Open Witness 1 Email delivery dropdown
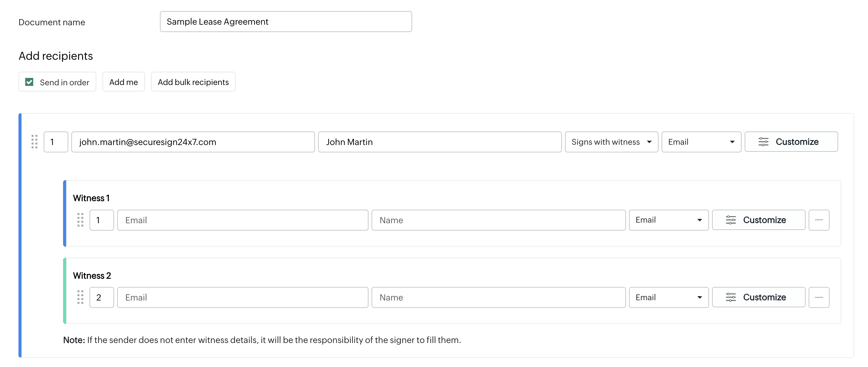 coord(668,220)
